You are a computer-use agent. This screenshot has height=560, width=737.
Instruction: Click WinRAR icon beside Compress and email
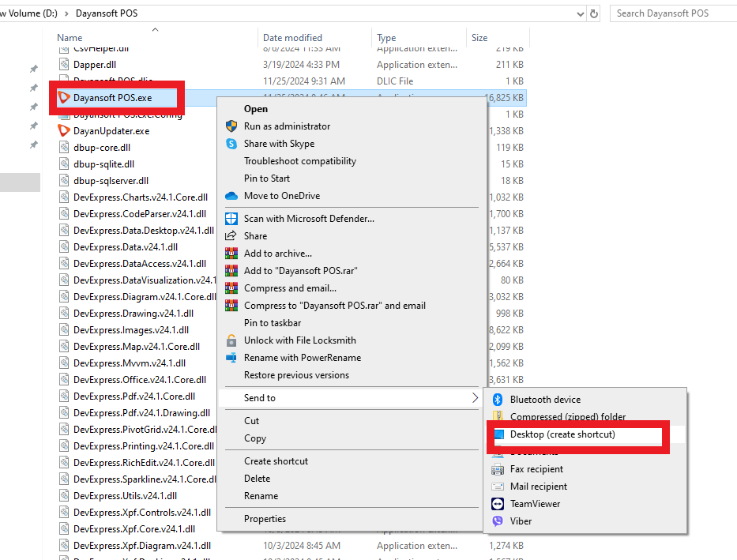click(231, 288)
